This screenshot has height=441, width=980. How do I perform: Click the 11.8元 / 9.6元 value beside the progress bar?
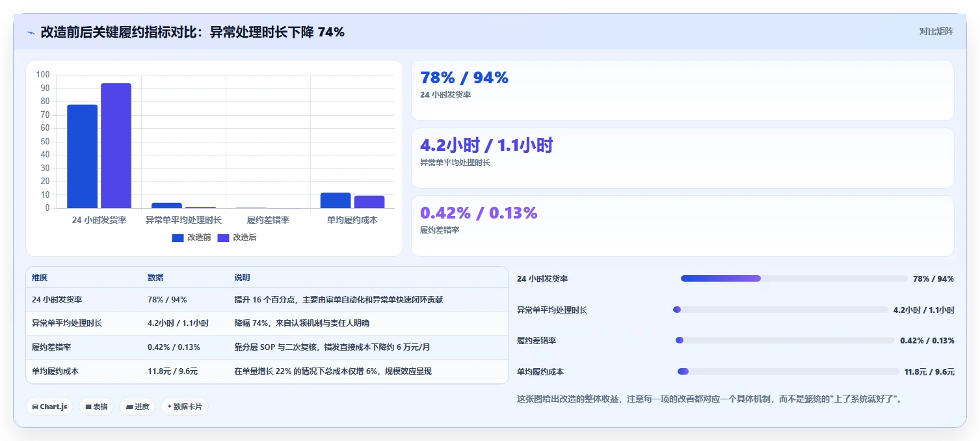click(929, 372)
